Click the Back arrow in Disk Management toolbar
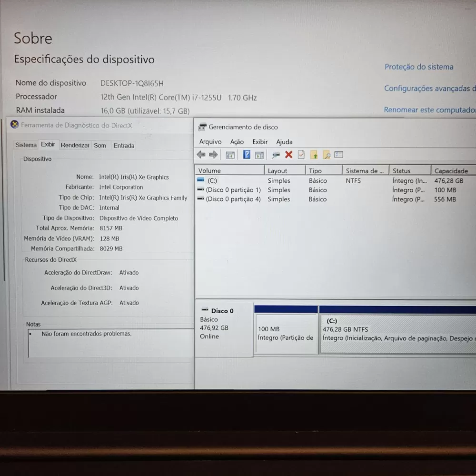The image size is (476, 476). click(x=201, y=155)
